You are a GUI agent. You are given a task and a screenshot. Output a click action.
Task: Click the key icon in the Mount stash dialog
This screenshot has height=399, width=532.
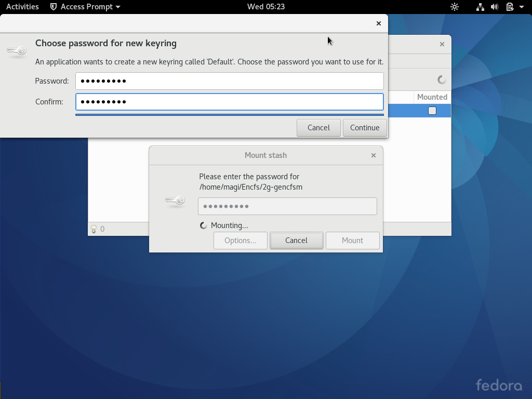175,201
